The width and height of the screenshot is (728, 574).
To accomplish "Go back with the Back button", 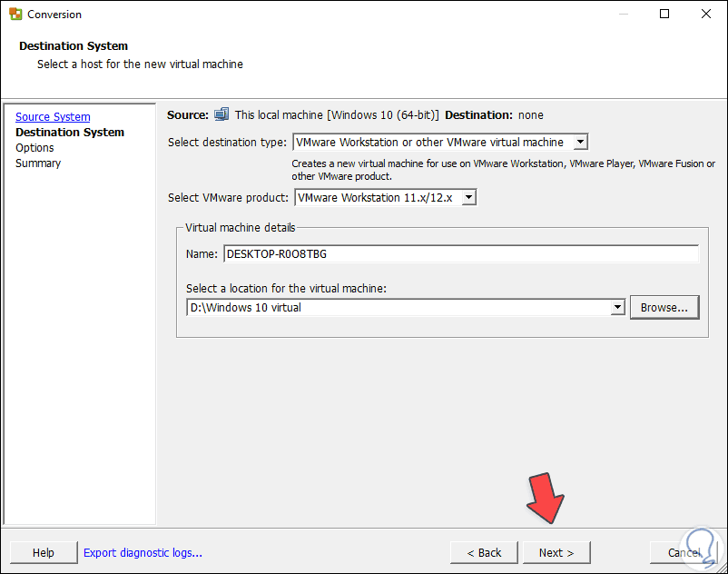I will point(484,552).
